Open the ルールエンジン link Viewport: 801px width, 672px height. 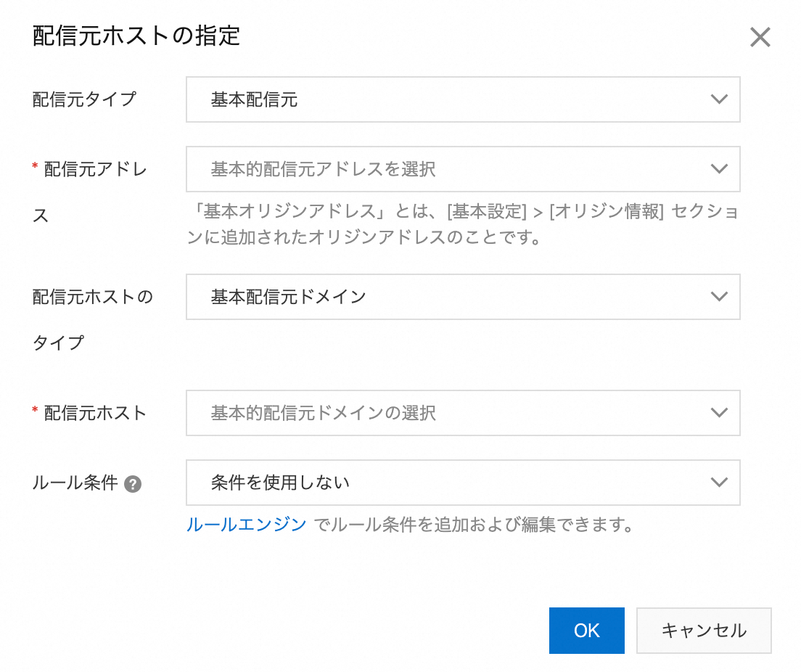tap(247, 525)
